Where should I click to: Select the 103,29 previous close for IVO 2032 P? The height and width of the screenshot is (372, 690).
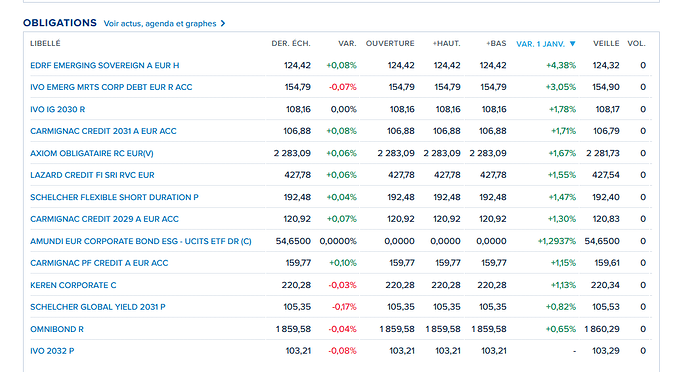click(606, 351)
